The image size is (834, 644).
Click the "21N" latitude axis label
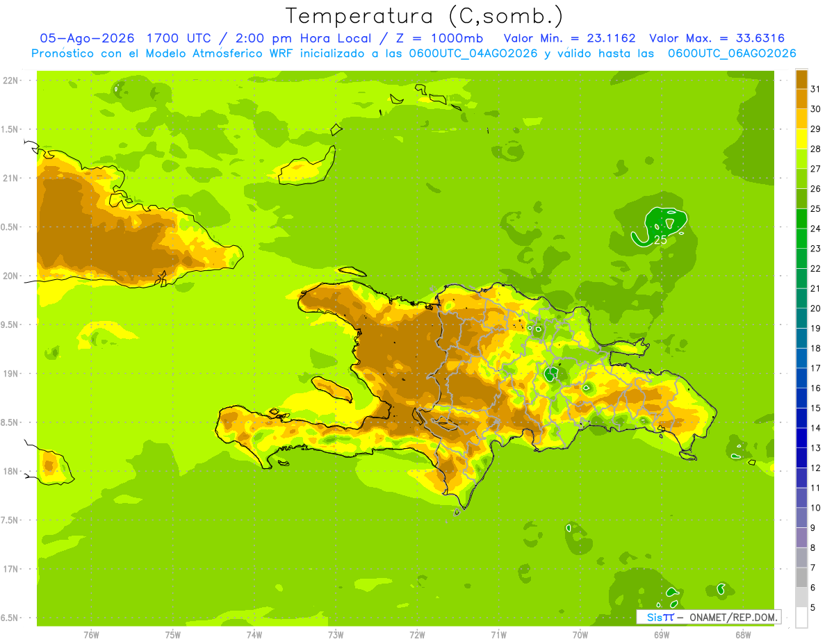(x=11, y=179)
